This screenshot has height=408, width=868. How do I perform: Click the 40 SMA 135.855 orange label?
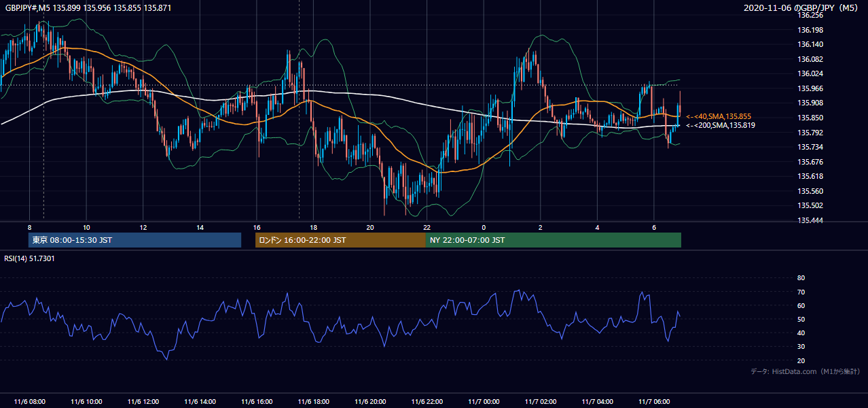point(719,116)
